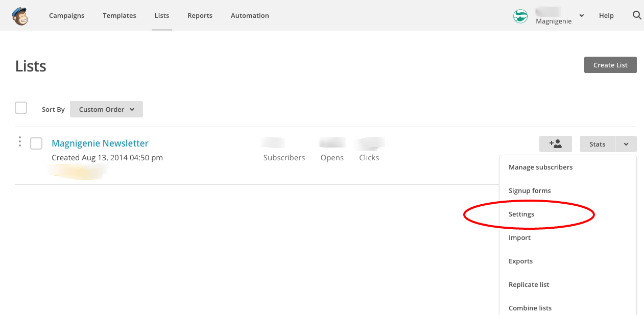Open the Custom Order sort dropdown

(106, 109)
